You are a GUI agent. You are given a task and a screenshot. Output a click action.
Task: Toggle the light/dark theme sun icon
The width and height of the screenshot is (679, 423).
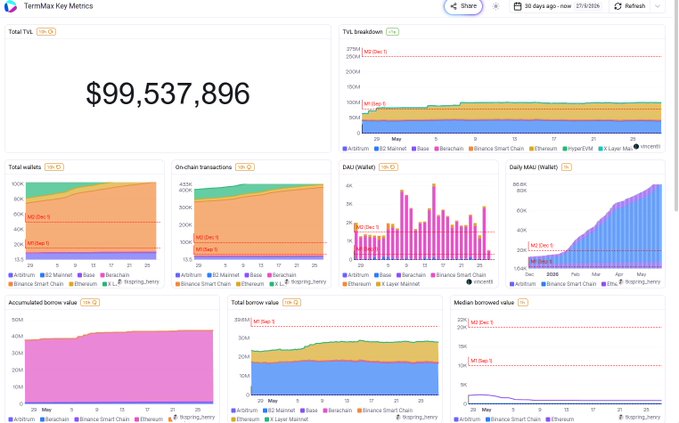496,6
